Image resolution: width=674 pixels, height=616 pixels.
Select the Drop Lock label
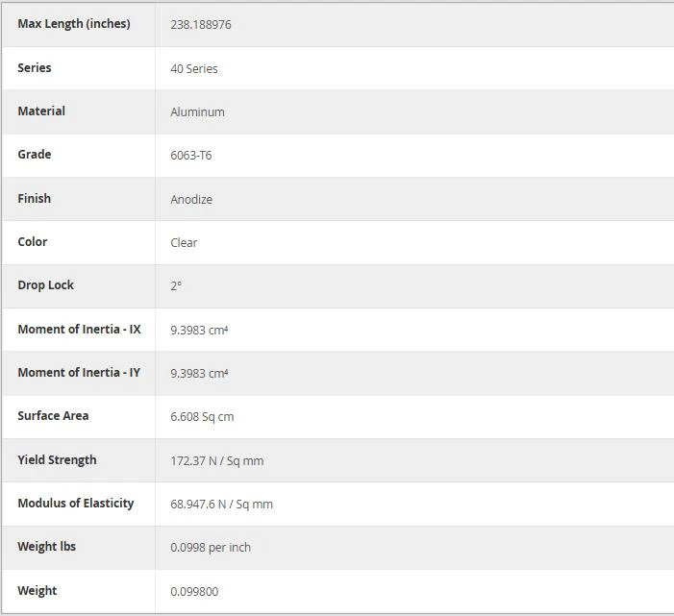tap(45, 285)
